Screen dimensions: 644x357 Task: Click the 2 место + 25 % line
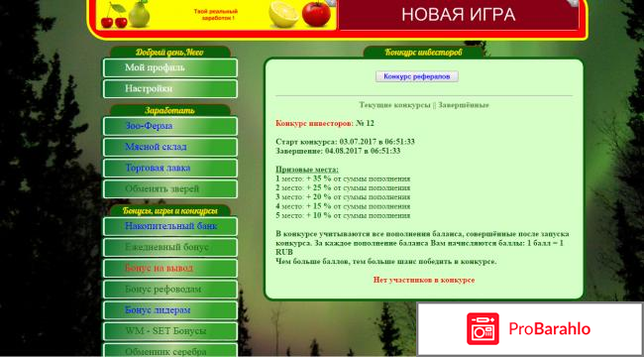pyautogui.click(x=343, y=188)
